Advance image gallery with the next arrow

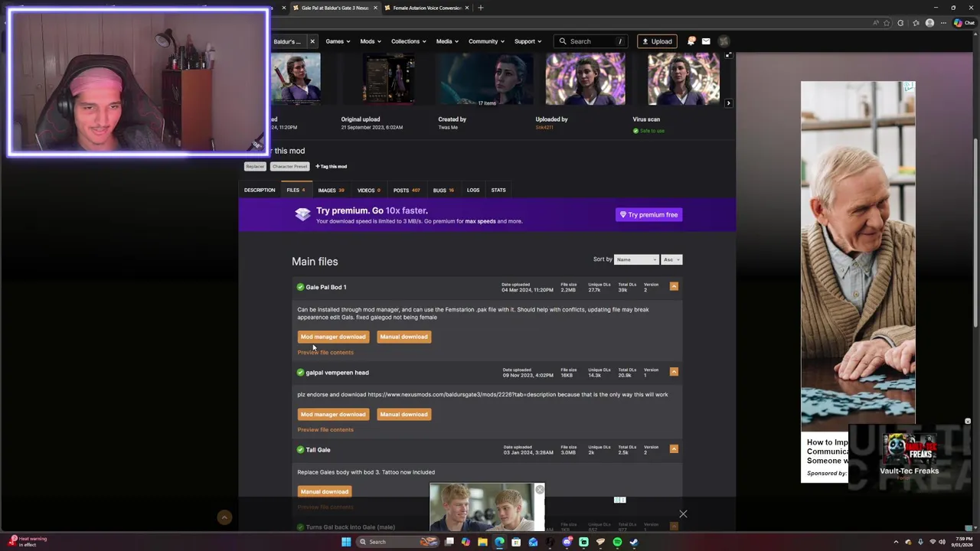pyautogui.click(x=728, y=103)
